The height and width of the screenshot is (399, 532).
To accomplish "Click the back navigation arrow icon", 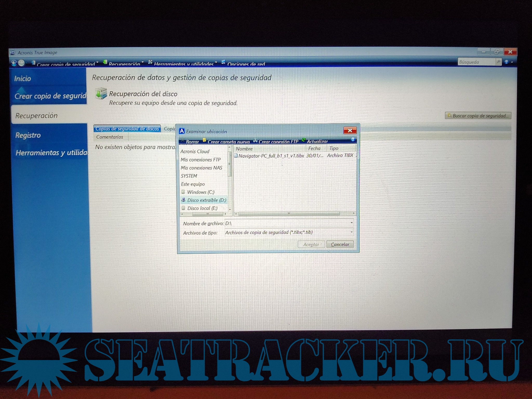I will (x=14, y=63).
